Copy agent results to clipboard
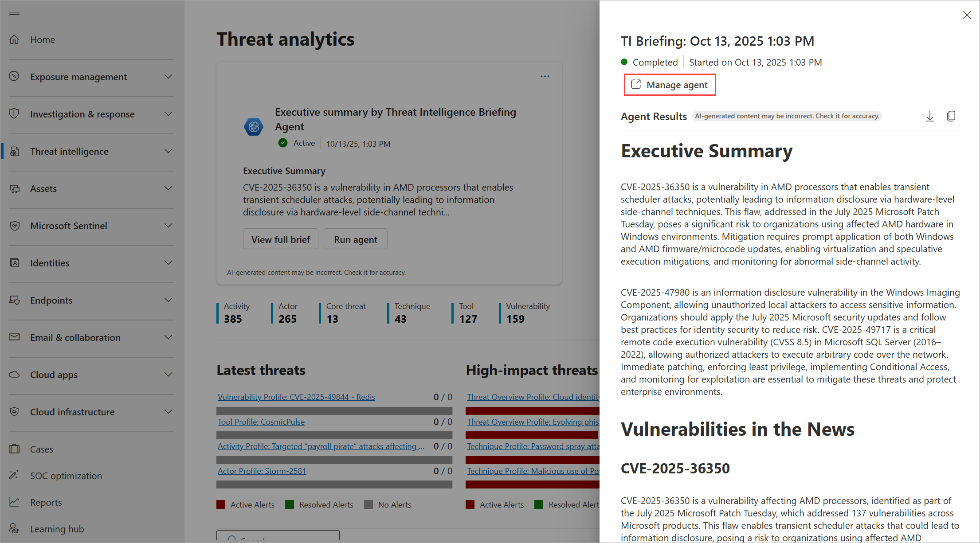The height and width of the screenshot is (543, 980). [x=951, y=116]
